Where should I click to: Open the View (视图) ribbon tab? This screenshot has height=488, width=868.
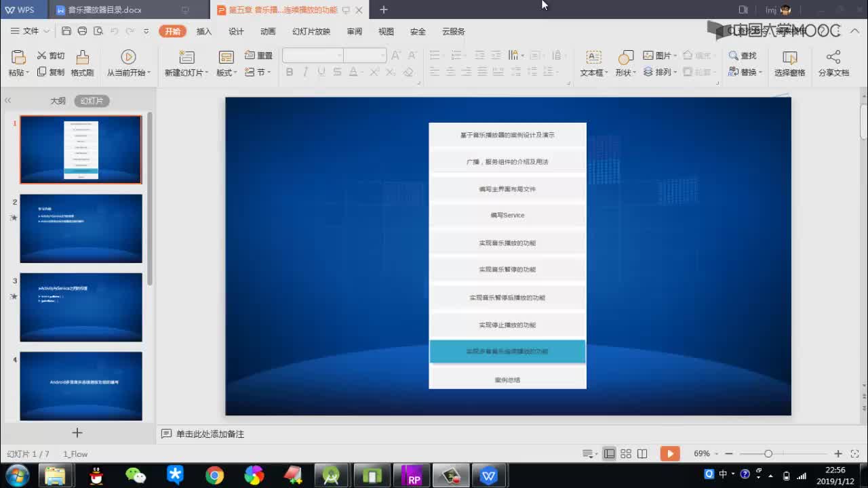tap(386, 31)
